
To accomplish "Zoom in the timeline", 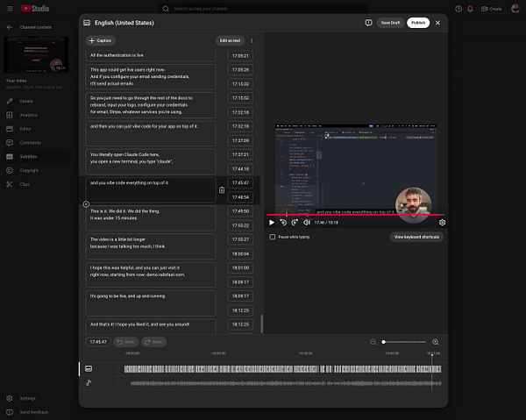I will pyautogui.click(x=435, y=342).
